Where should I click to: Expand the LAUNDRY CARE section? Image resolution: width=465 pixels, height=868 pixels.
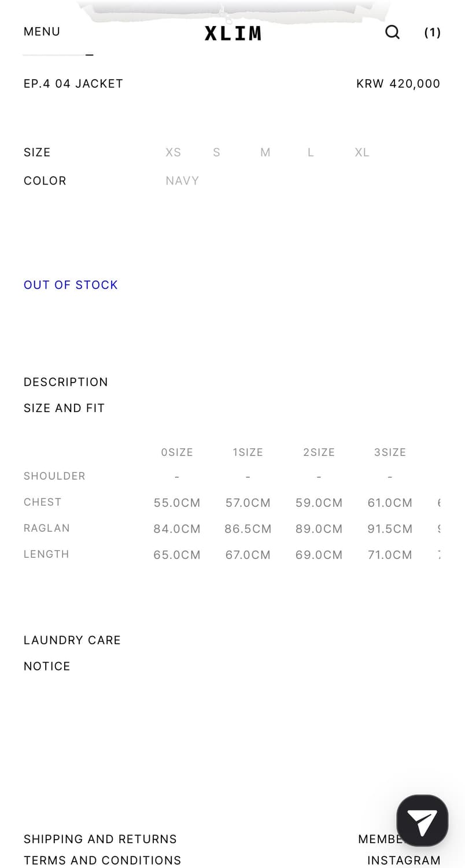pyautogui.click(x=72, y=640)
